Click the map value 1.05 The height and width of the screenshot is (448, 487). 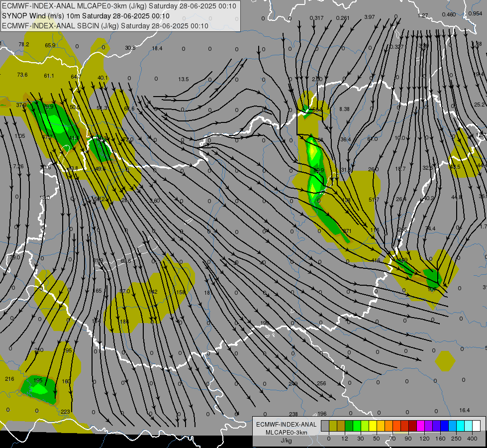(20, 136)
